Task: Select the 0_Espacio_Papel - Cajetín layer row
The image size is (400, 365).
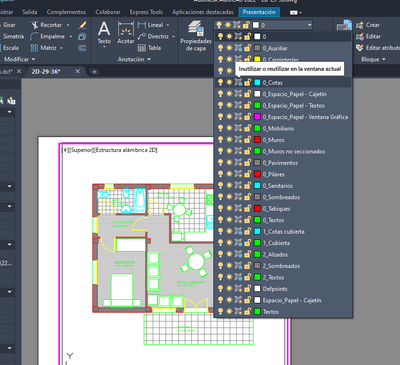Action: (283, 94)
